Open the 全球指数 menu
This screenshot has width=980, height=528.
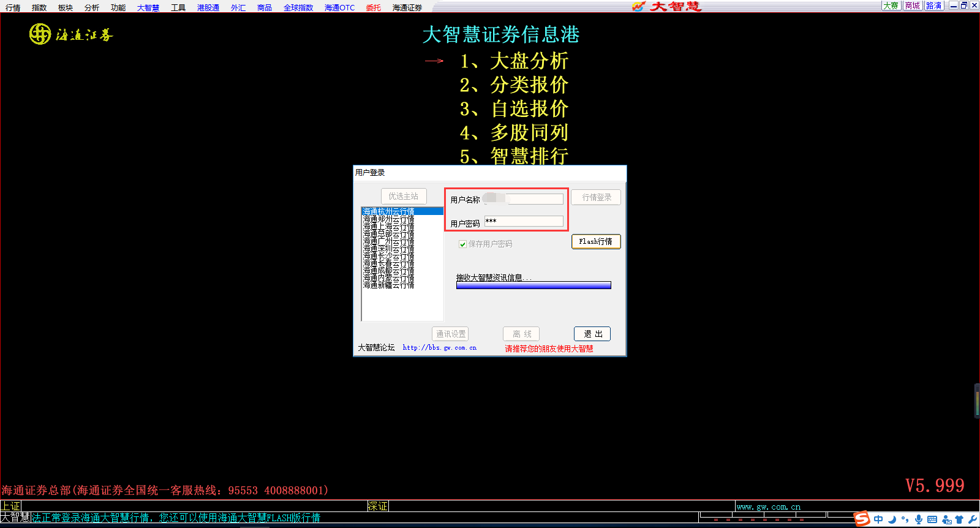tap(298, 7)
